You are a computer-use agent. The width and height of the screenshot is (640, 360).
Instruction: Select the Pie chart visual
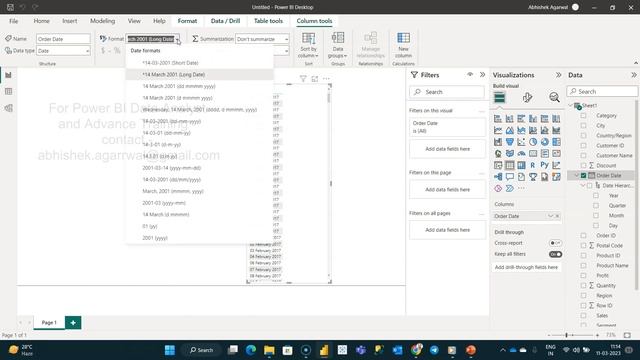click(533, 142)
